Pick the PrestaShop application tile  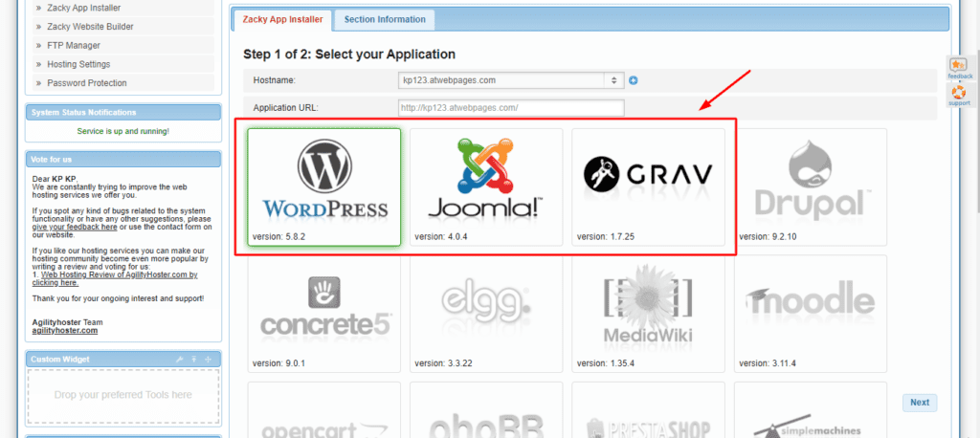(648, 410)
